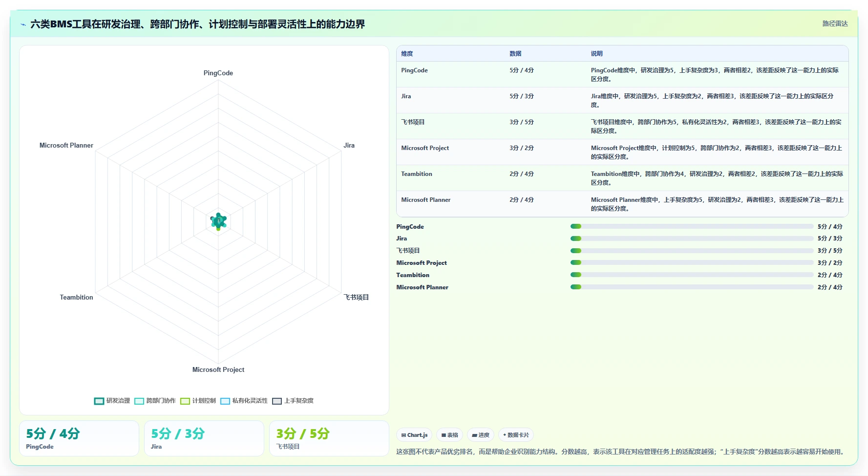Click the 飞书项目 3分 / 5分 summary card

click(329, 438)
